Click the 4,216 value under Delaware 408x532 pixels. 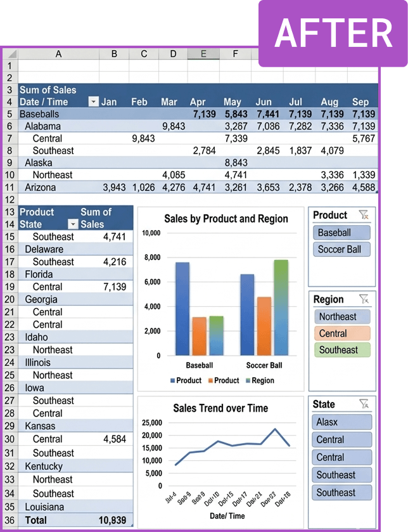point(115,262)
